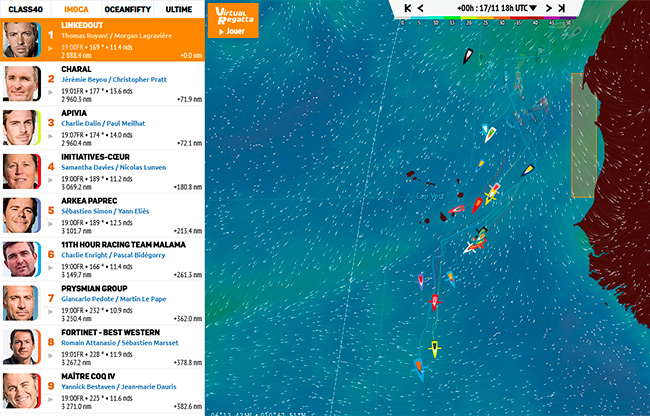Open the 17/11 18h UTC time dropdown
The height and width of the screenshot is (416, 650).
click(x=497, y=8)
